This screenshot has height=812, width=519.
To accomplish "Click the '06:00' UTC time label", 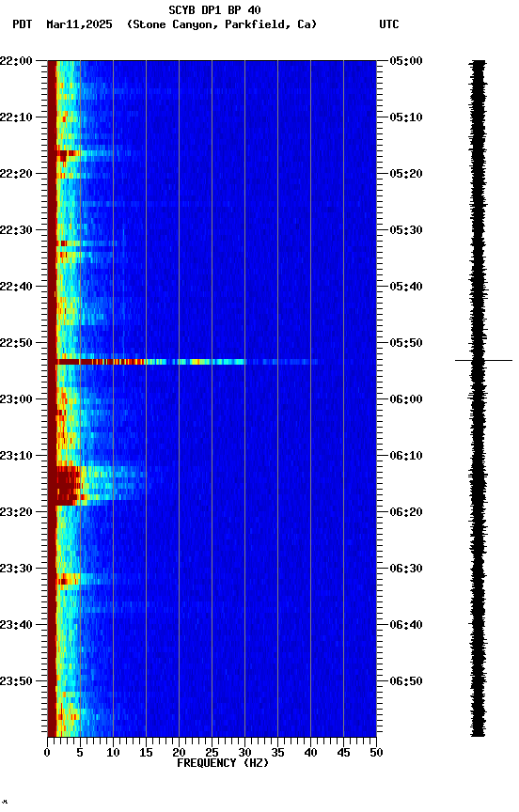I will pyautogui.click(x=406, y=399).
